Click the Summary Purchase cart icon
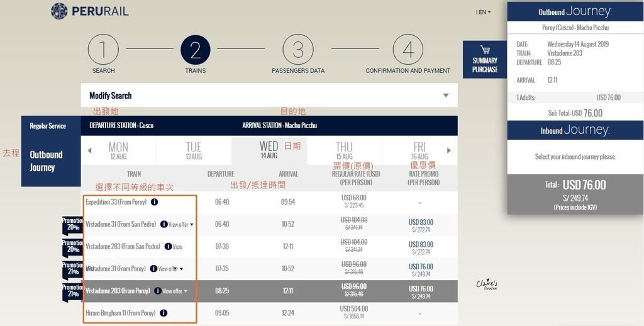Viewport: 644px width, 326px height. point(485,50)
